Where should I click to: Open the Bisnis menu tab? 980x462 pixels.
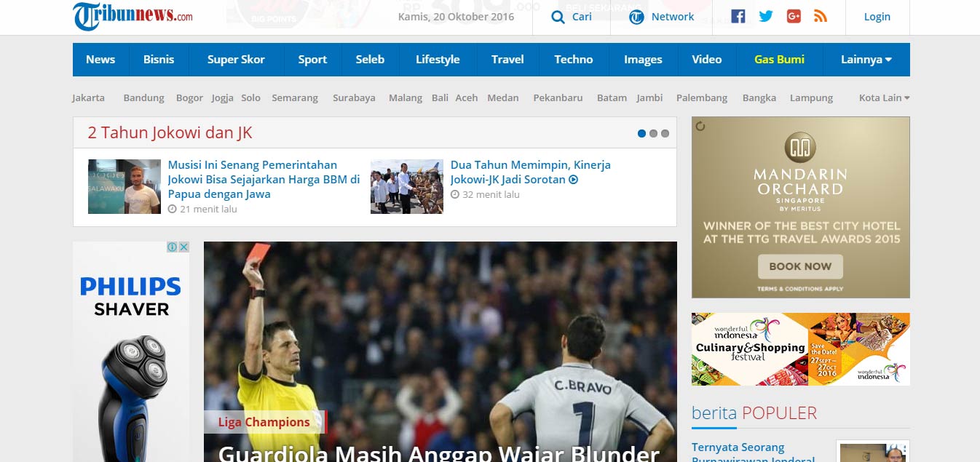[159, 60]
